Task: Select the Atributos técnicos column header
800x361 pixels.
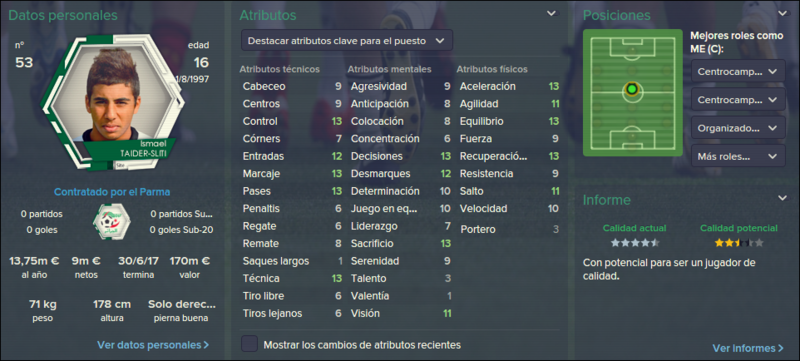Action: tap(280, 69)
